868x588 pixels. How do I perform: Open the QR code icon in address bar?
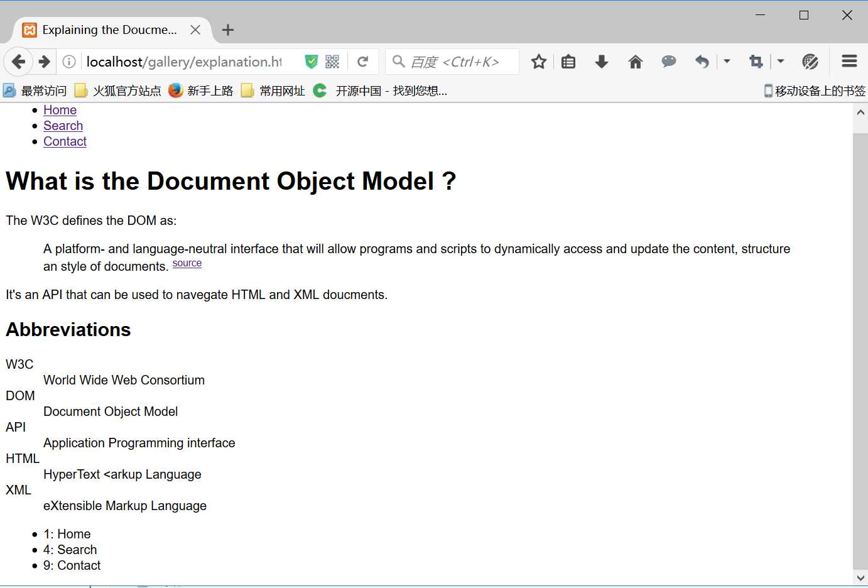[332, 62]
